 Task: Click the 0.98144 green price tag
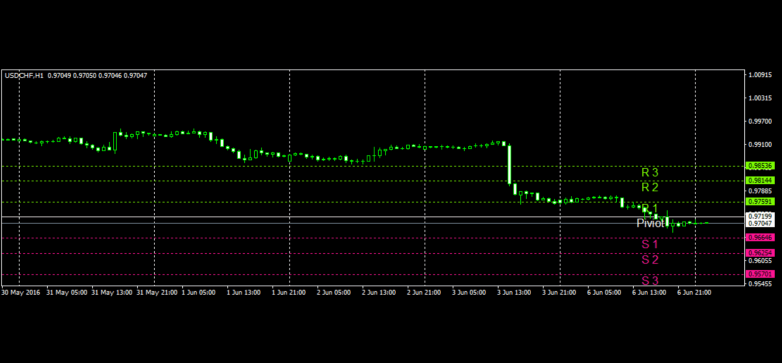coord(760,180)
